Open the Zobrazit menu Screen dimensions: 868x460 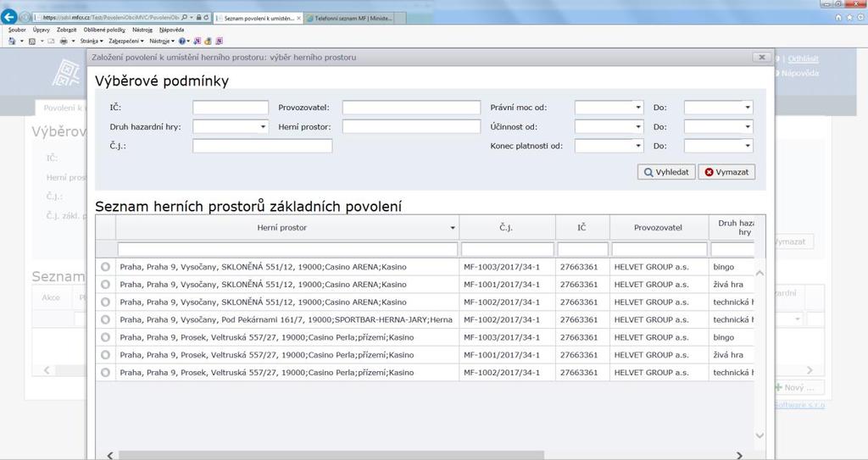(66, 30)
